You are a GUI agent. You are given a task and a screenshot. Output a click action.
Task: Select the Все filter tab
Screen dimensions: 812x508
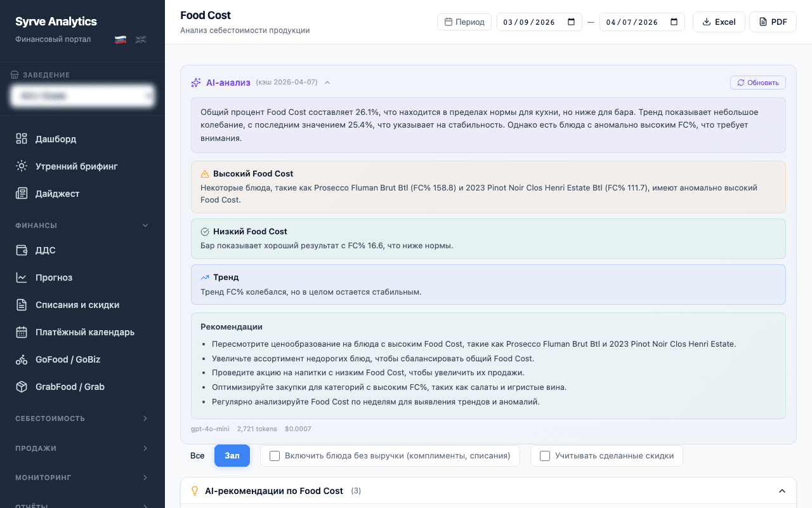click(197, 455)
